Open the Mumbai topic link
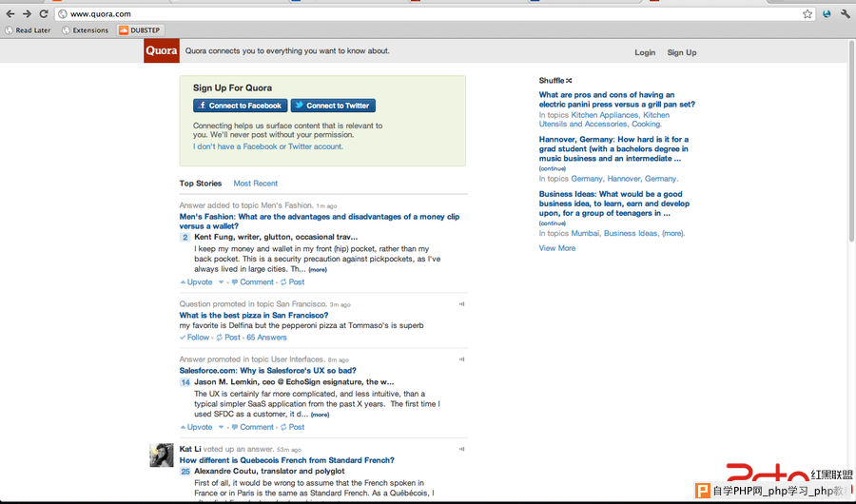Image resolution: width=856 pixels, height=504 pixels. point(585,233)
